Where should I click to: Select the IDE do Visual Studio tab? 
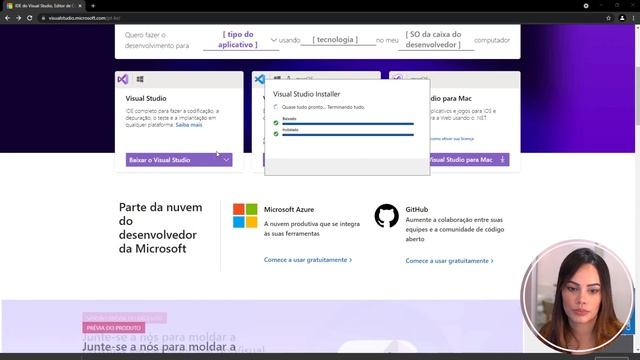click(43, 6)
